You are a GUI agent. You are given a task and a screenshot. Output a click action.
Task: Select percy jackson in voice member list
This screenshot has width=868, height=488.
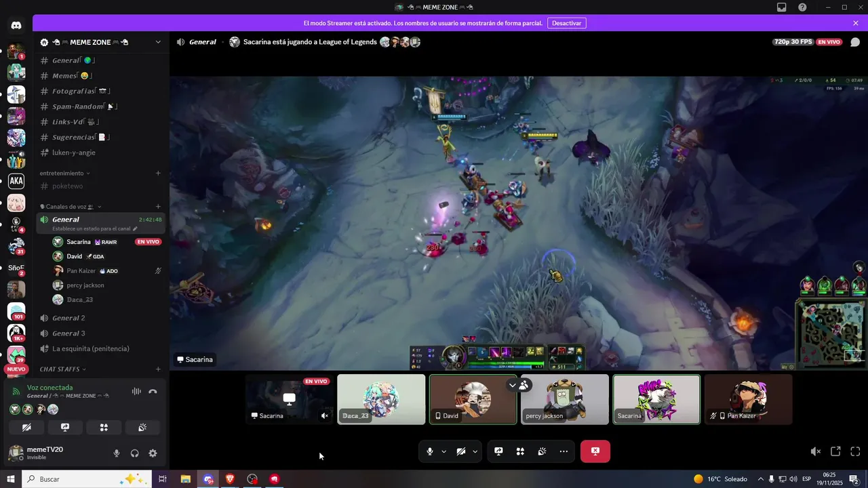click(107, 285)
